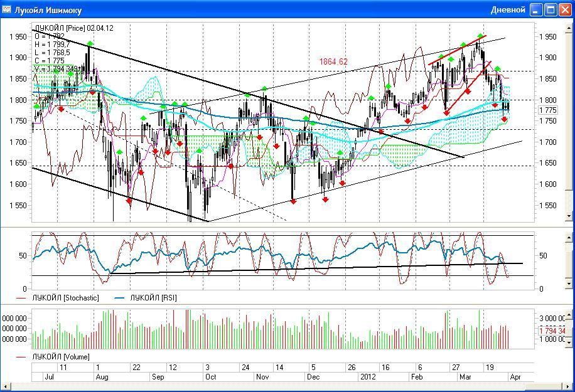Click indicator panel scroll-down arrow

pyautogui.click(x=569, y=283)
